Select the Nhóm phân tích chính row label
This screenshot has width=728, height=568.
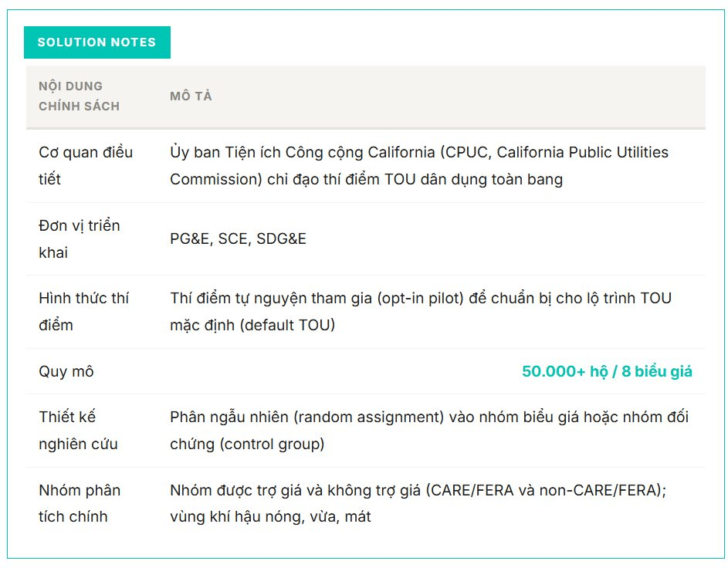click(80, 503)
